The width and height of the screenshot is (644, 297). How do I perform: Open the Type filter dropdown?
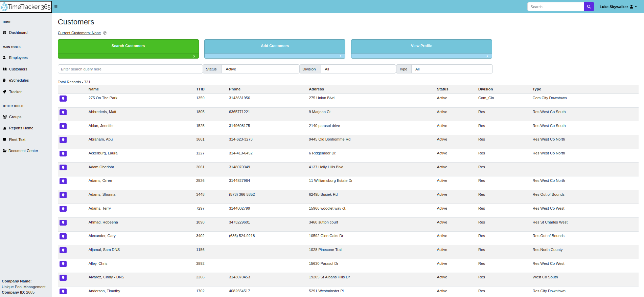tap(452, 69)
